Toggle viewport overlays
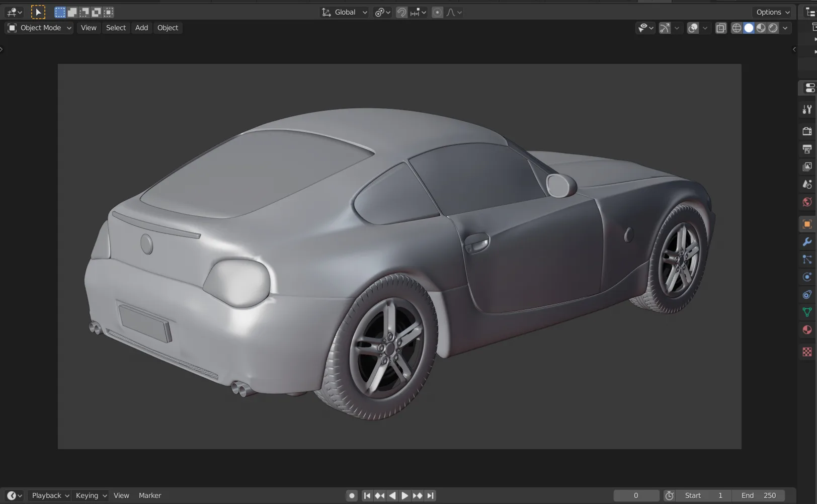This screenshot has height=504, width=817. pos(693,28)
